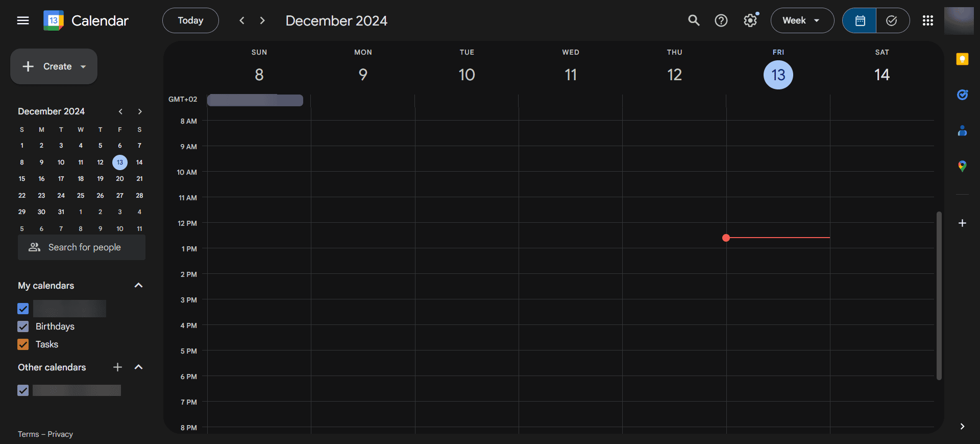Open Google Maps side panel icon
The height and width of the screenshot is (444, 980).
[962, 166]
